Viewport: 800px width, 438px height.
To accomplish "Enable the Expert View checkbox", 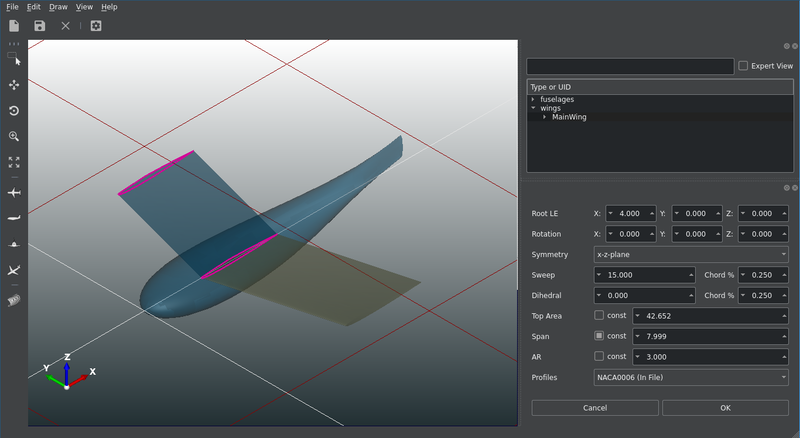I will pos(743,66).
